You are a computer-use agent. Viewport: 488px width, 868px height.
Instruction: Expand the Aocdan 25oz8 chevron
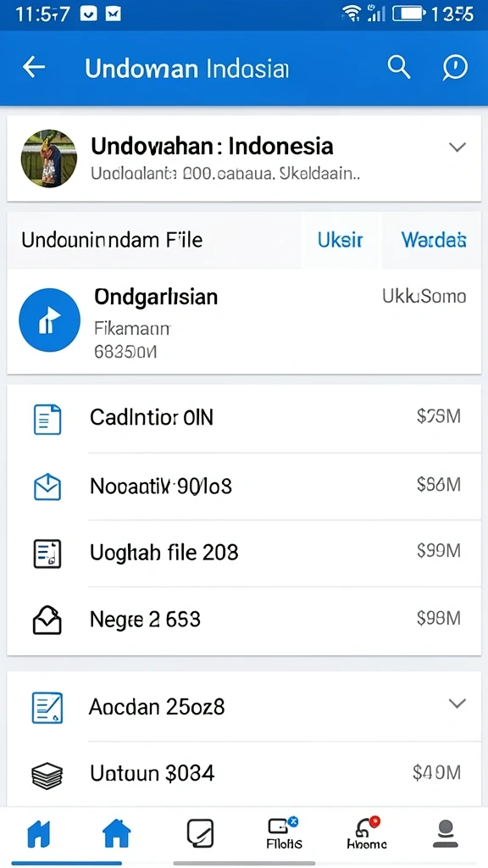tap(457, 704)
